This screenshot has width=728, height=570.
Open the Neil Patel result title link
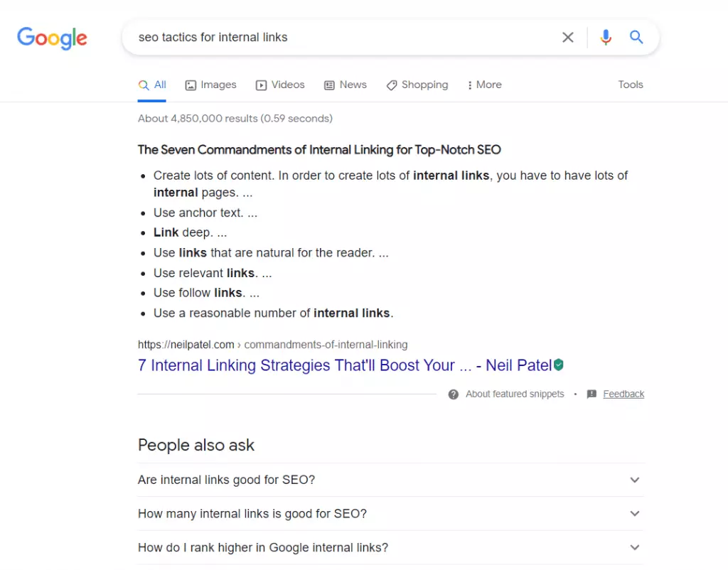pyautogui.click(x=344, y=365)
